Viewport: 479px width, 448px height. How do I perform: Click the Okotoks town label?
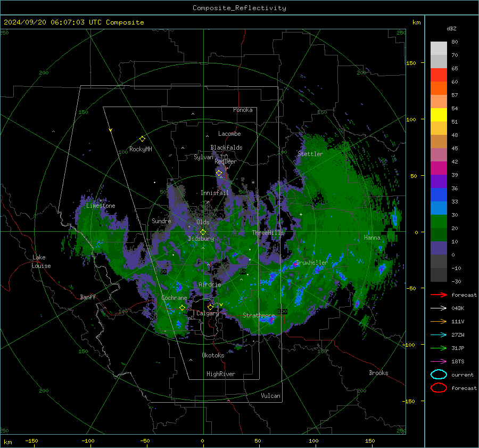point(213,355)
